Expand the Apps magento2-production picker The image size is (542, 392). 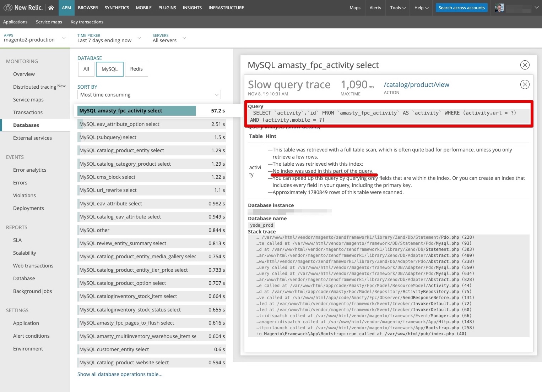pyautogui.click(x=35, y=38)
